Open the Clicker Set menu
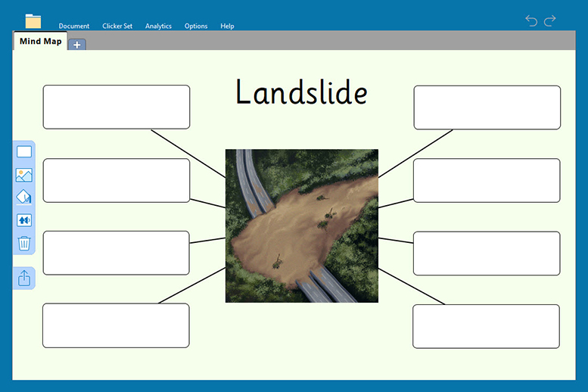588x392 pixels. 117,26
